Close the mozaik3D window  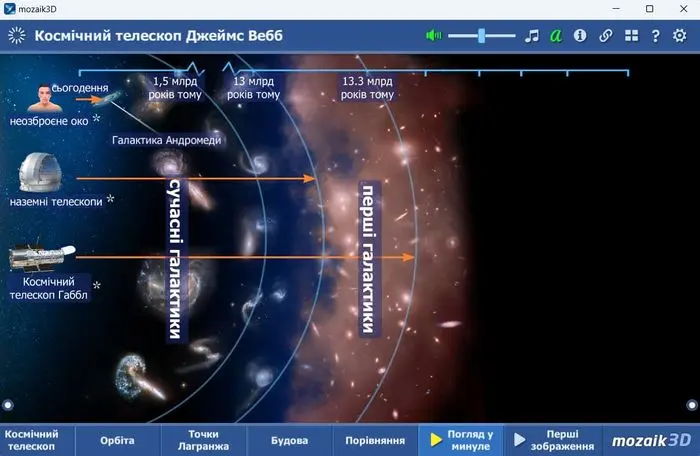[683, 9]
